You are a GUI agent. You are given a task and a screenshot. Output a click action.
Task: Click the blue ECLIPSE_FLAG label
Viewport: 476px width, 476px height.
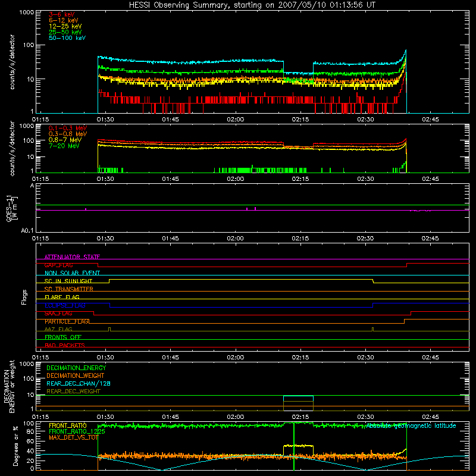pos(65,305)
